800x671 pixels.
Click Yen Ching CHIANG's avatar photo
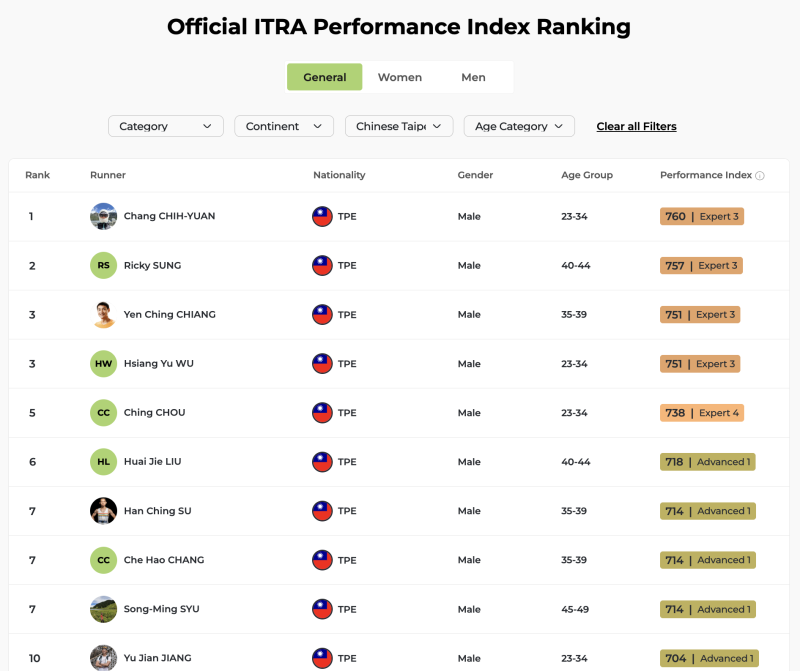point(103,314)
